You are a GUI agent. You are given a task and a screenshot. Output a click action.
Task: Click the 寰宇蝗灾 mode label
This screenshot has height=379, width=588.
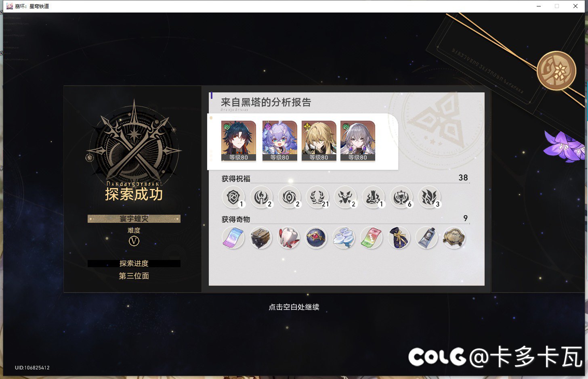tap(134, 219)
